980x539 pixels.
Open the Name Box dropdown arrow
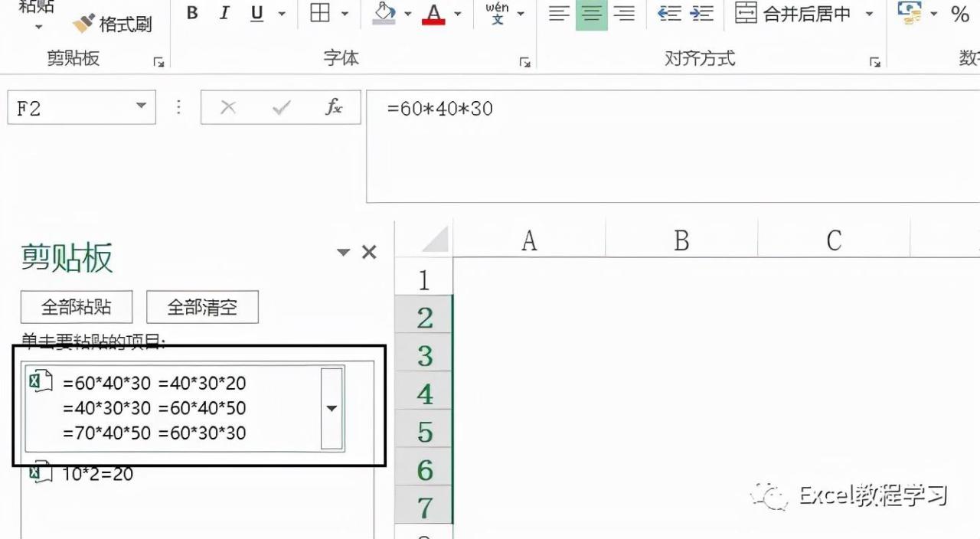tap(141, 107)
